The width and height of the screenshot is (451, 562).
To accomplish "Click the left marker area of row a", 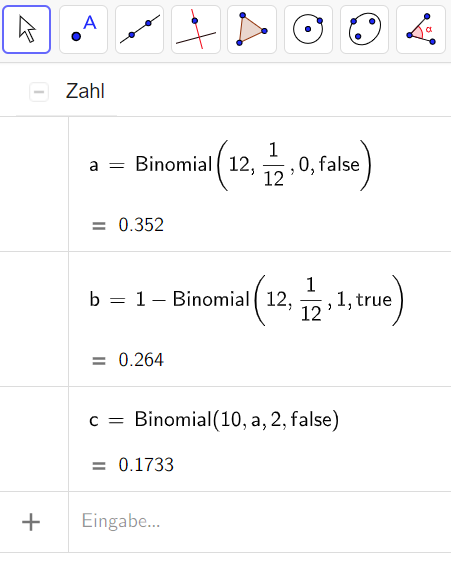I will [34, 184].
